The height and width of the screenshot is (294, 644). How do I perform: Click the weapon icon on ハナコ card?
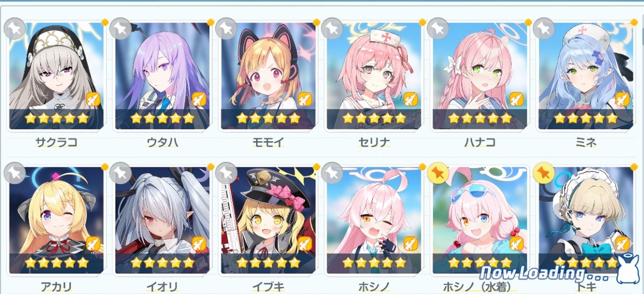click(517, 99)
